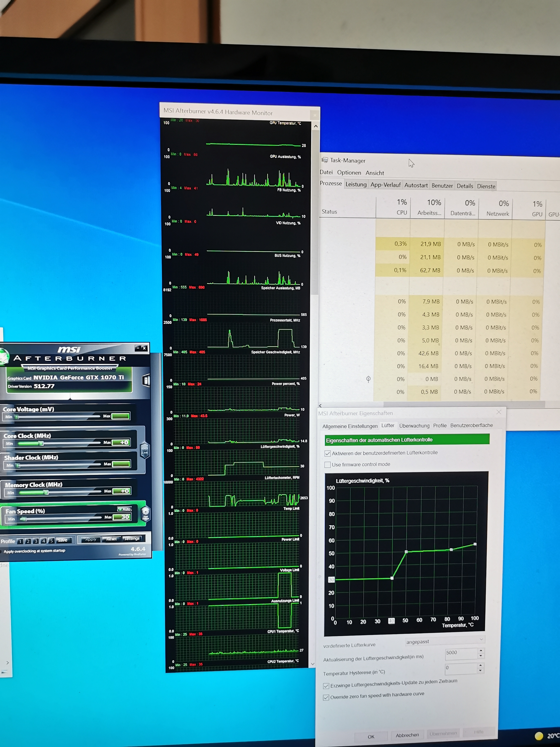Click the Task-Manager title bar icon
The height and width of the screenshot is (747, 560).
[325, 160]
